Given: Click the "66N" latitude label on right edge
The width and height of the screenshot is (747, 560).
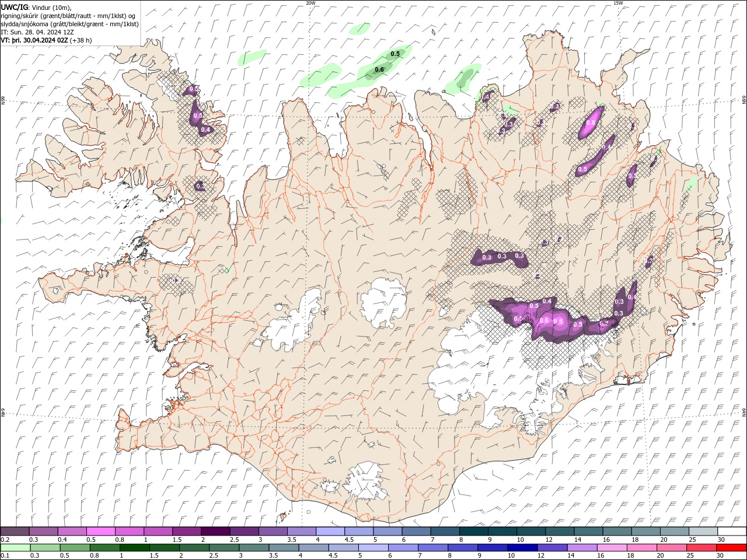Looking at the screenshot, I should [x=743, y=100].
